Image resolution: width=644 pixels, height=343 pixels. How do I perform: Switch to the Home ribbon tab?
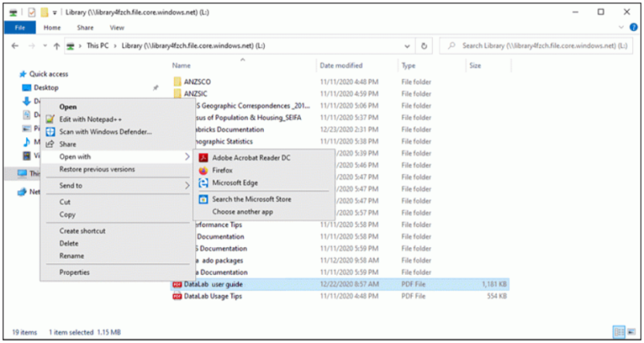point(52,28)
